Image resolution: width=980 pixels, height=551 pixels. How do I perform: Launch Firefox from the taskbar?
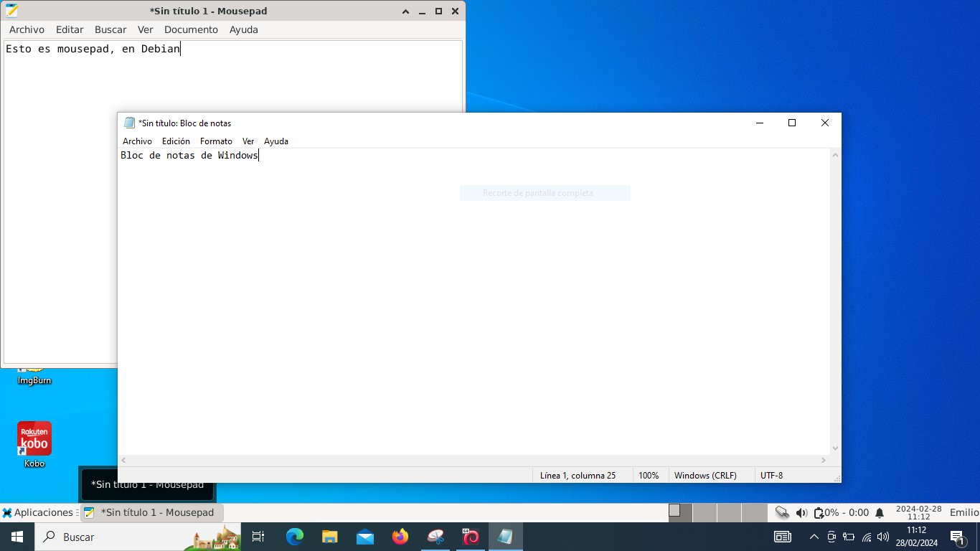pyautogui.click(x=400, y=537)
